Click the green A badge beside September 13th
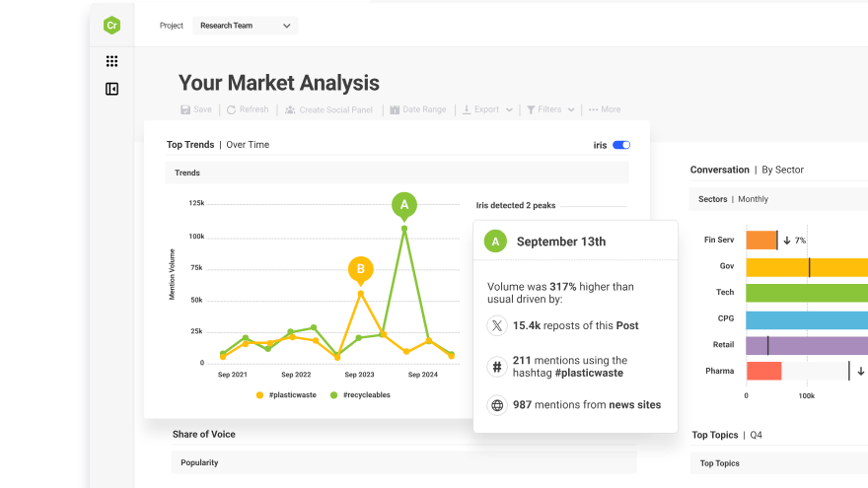 tap(495, 242)
